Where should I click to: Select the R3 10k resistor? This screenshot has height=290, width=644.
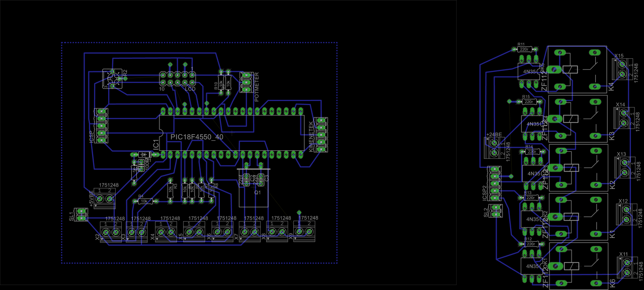(x=170, y=190)
